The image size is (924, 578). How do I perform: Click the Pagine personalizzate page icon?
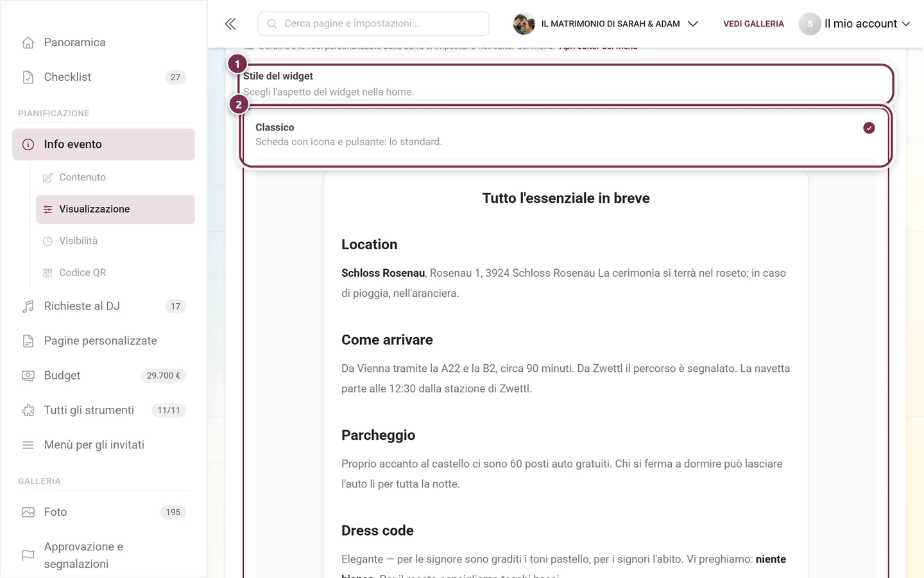pos(28,341)
